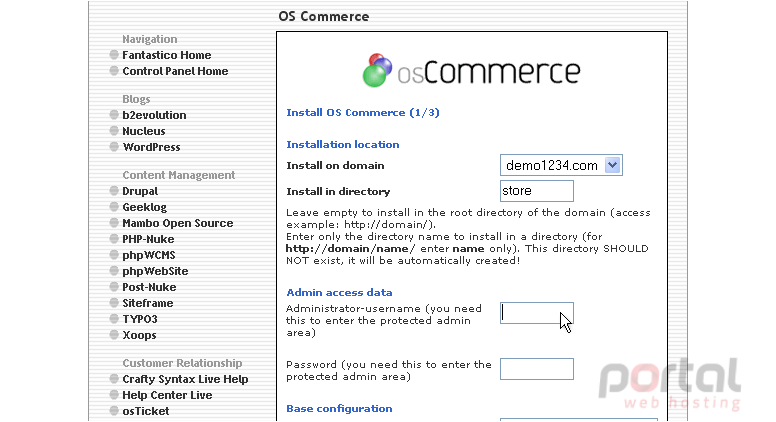
Task: Click the bullet icon beside WordPress
Action: coord(114,146)
